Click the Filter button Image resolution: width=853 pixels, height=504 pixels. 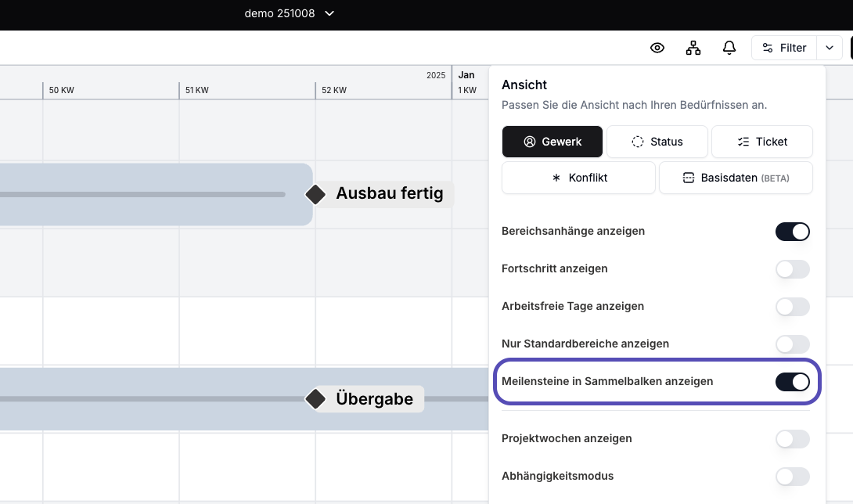pyautogui.click(x=784, y=48)
